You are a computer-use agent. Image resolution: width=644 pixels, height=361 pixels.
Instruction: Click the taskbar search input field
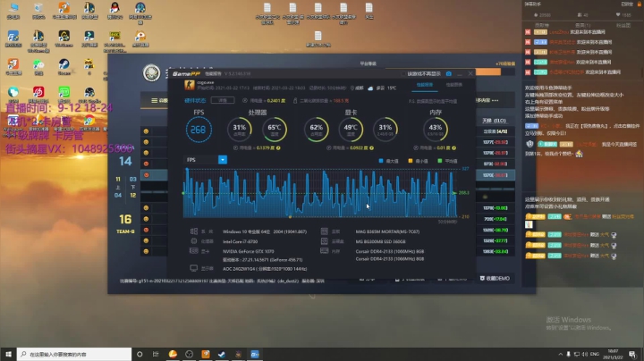(74, 354)
